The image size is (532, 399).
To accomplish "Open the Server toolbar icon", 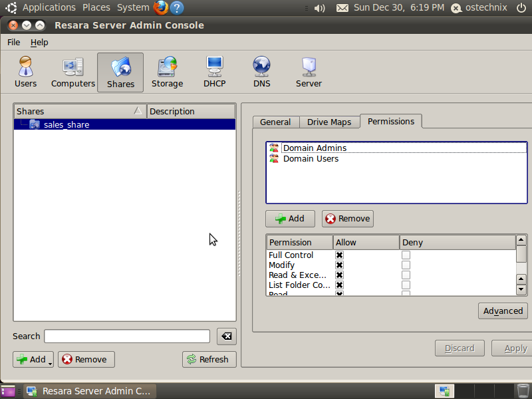I will click(309, 72).
